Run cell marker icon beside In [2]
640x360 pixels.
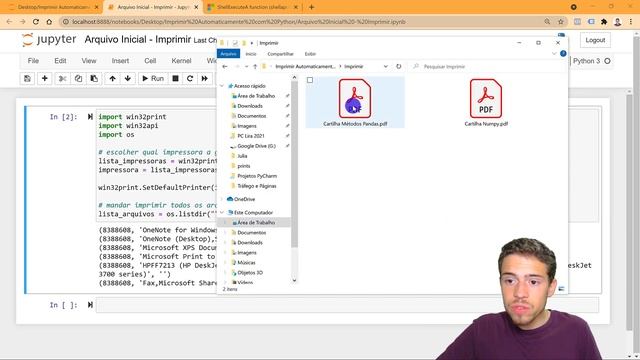pyautogui.click(x=90, y=117)
